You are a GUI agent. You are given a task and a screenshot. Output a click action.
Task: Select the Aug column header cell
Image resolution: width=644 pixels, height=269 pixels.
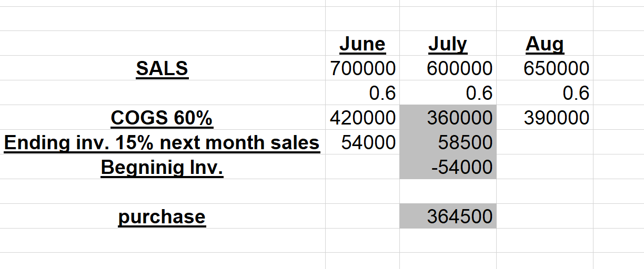point(545,44)
